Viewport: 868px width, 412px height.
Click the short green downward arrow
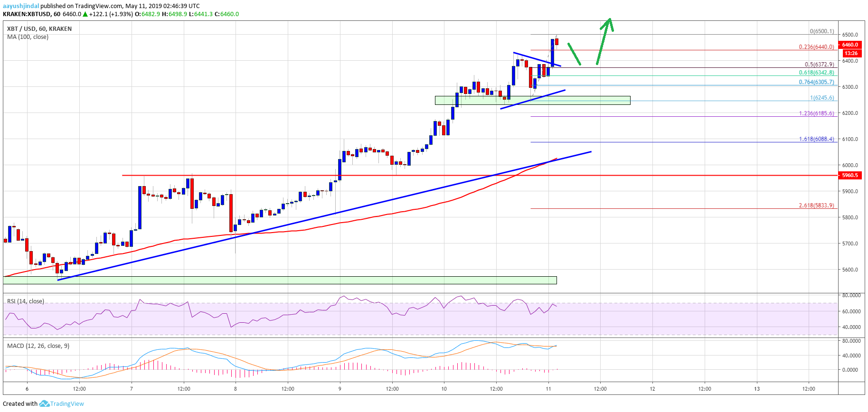[574, 54]
